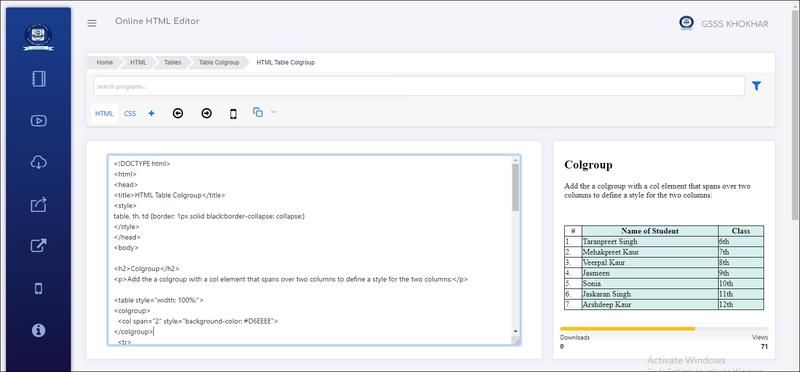Click the <!DOCTYPE html> line in the editor

tap(142, 164)
